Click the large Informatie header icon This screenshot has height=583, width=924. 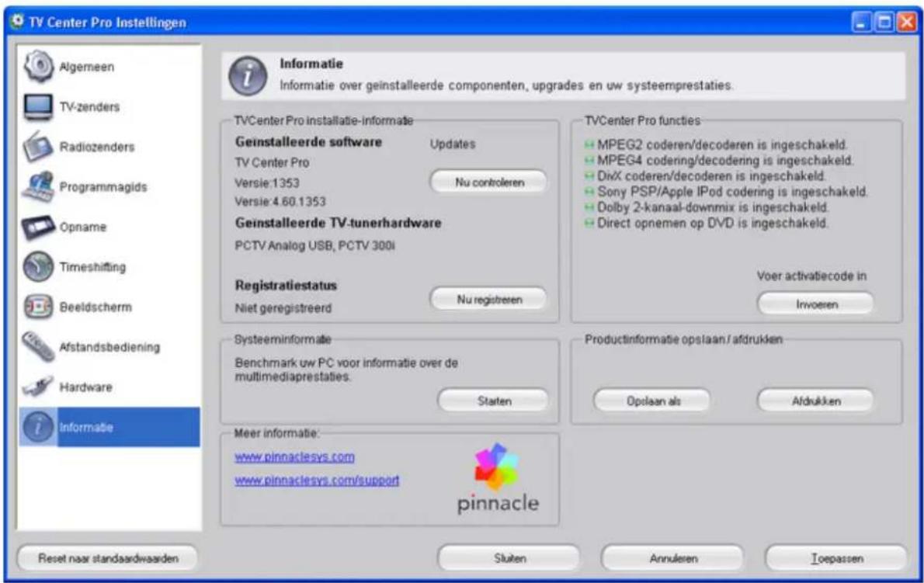(x=248, y=76)
